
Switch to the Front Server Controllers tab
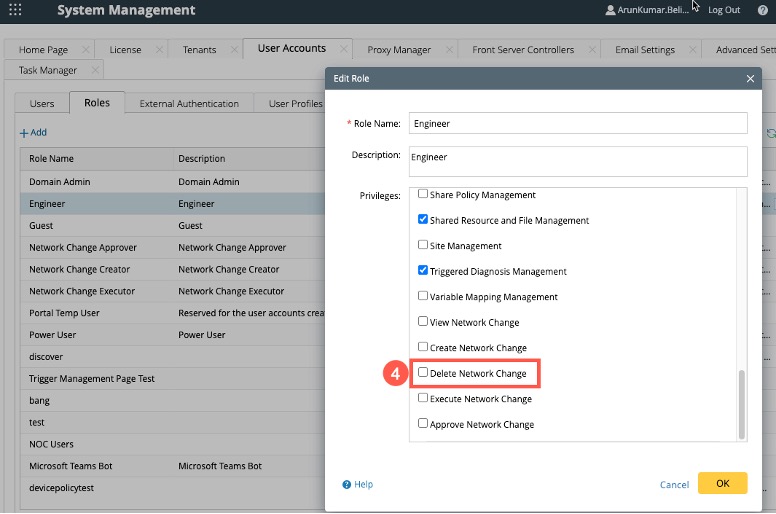523,50
